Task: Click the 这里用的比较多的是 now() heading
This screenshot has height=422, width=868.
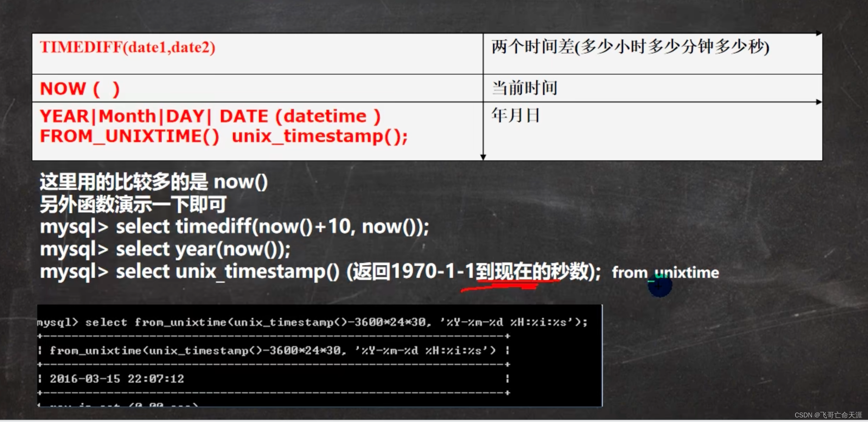Action: 153,182
